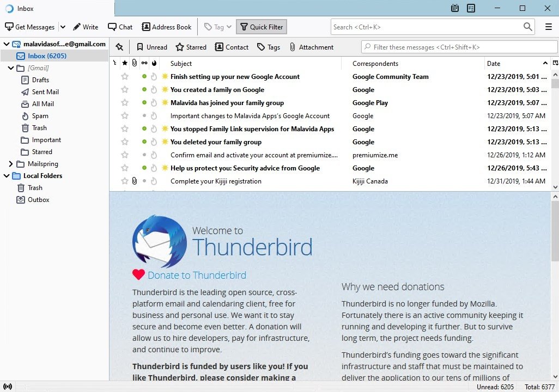Sort by starred column header

tap(124, 63)
